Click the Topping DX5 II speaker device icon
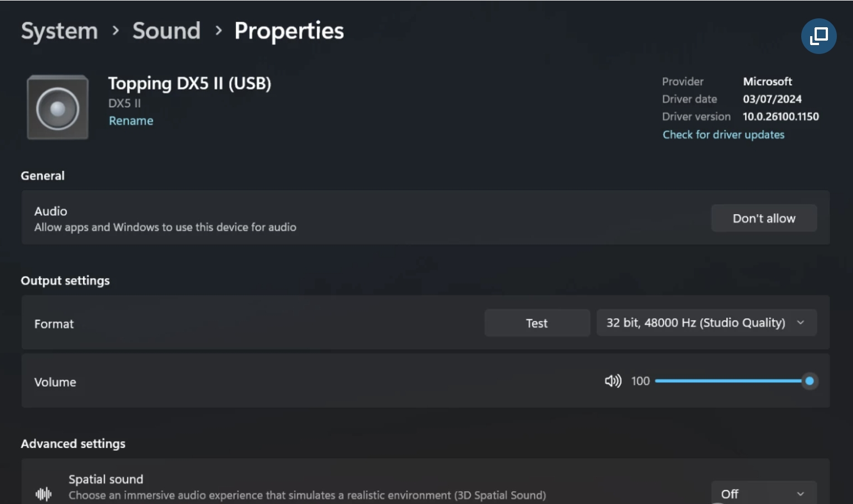 58,107
